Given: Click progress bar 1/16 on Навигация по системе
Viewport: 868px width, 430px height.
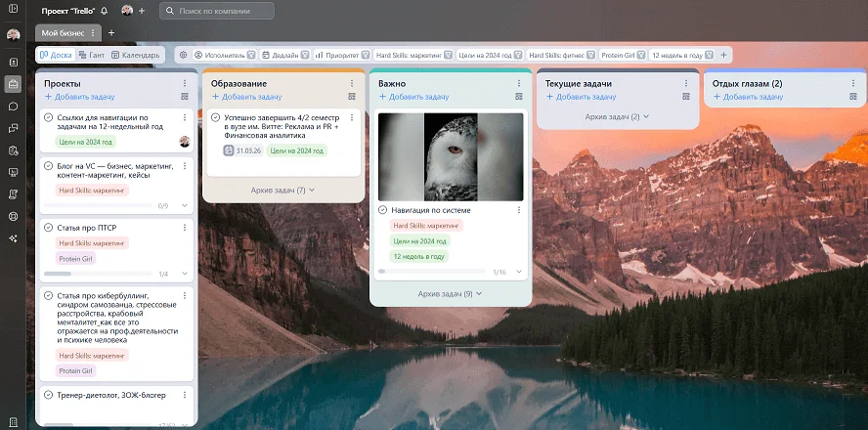Looking at the screenshot, I should tap(432, 272).
